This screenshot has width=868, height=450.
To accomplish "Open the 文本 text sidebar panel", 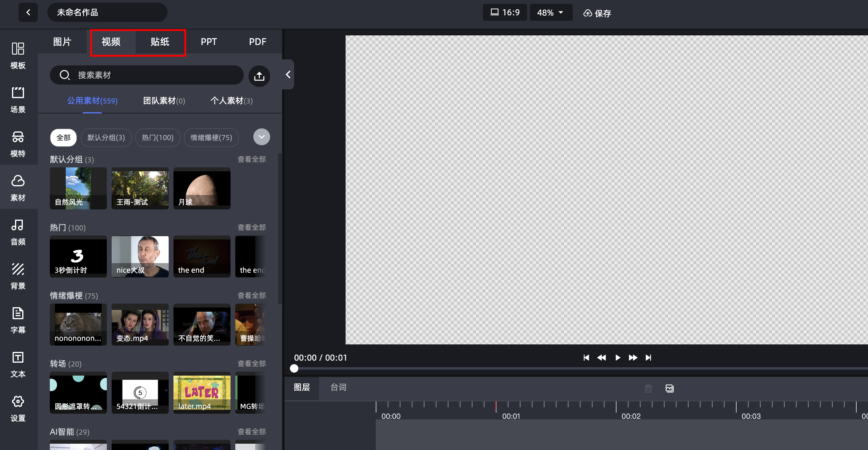I will 18,364.
